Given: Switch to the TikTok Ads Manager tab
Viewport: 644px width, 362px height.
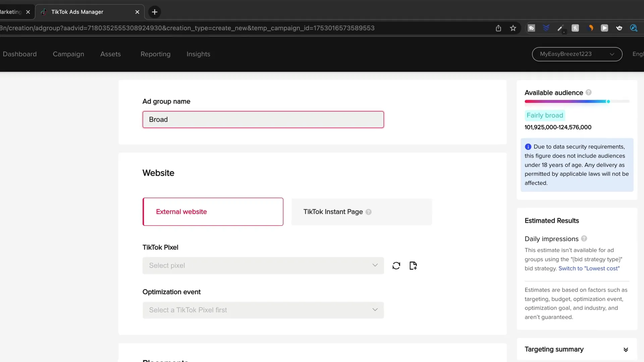Looking at the screenshot, I should click(90, 12).
